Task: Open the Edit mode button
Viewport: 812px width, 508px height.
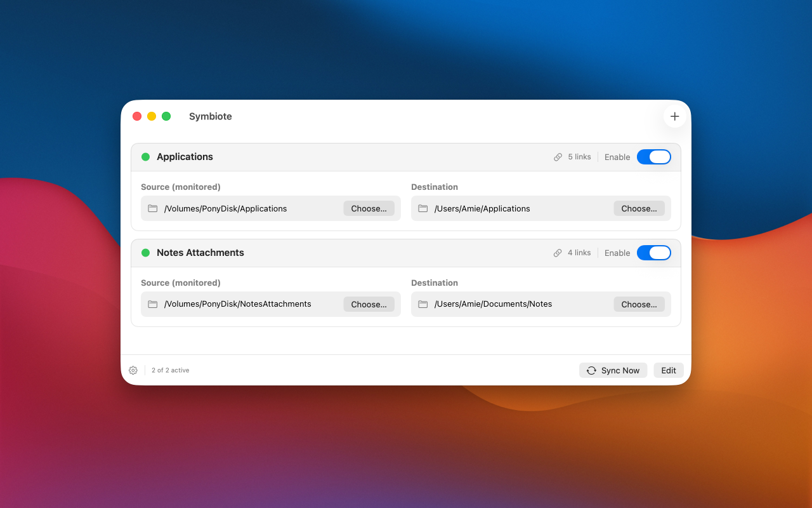Action: point(669,370)
